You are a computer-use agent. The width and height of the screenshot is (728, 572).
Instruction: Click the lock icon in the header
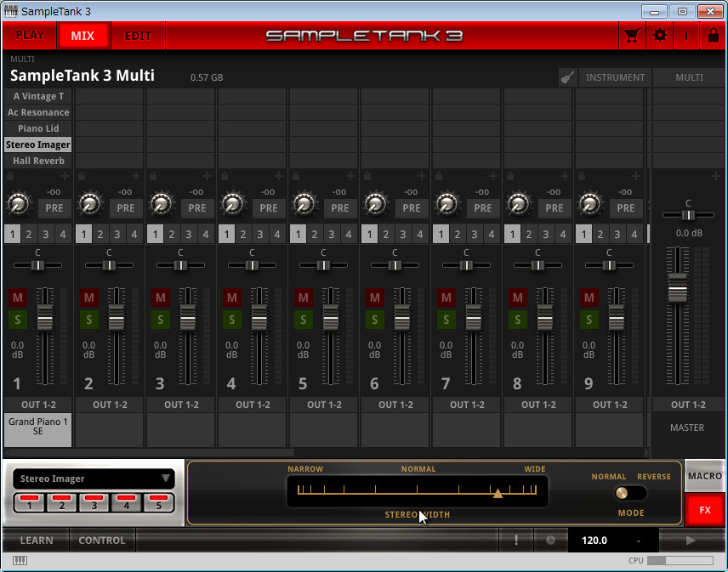714,35
